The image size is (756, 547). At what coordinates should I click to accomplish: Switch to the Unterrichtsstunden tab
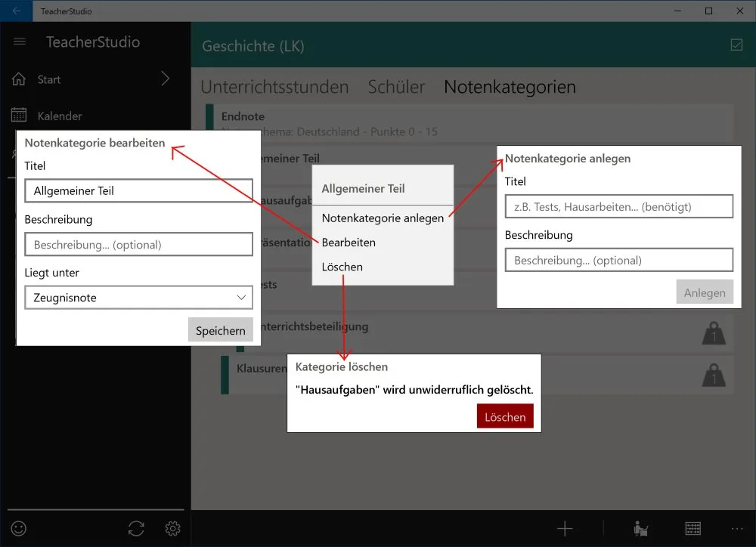click(x=274, y=87)
